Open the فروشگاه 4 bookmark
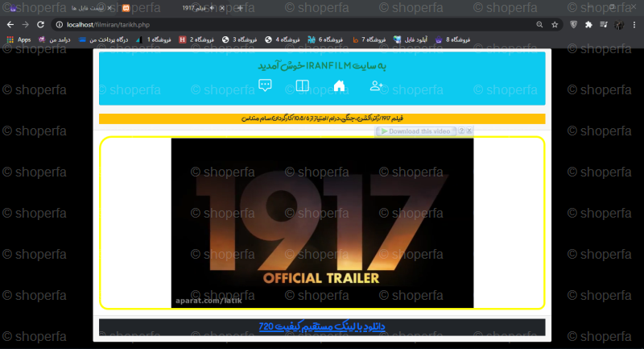 coord(283,39)
